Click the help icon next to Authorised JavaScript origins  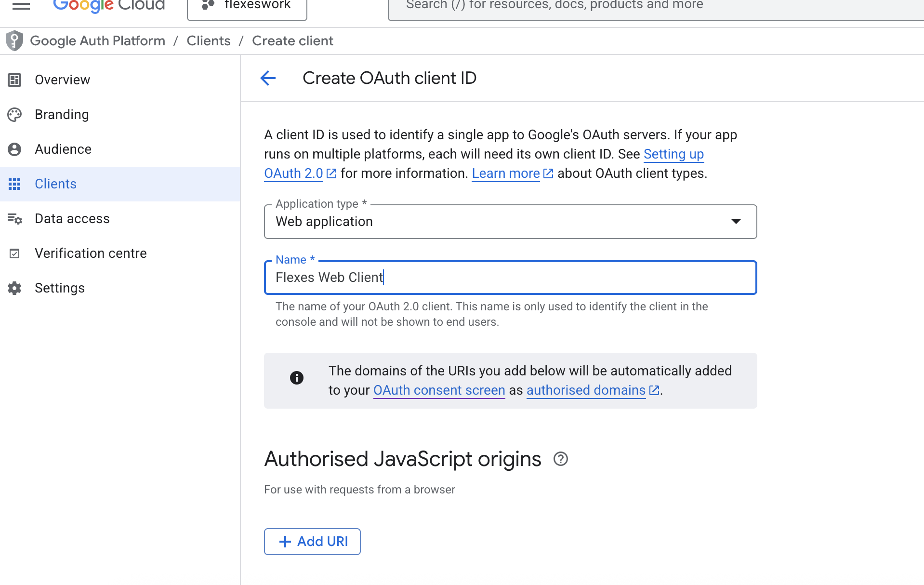(560, 459)
